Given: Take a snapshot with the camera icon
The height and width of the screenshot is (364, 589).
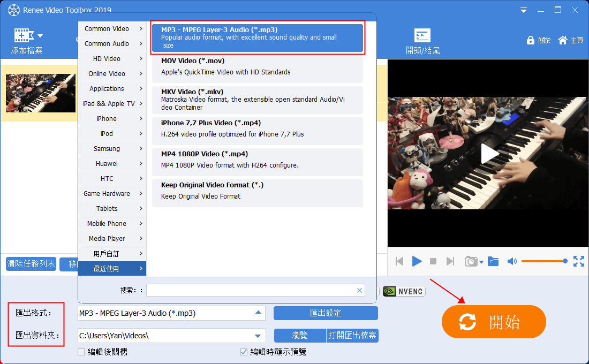Looking at the screenshot, I should pos(471,261).
